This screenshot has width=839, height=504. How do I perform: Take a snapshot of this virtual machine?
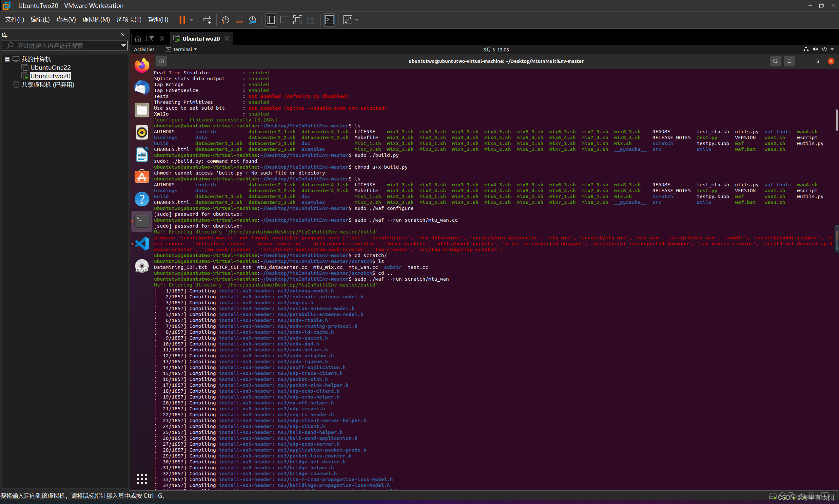click(x=225, y=20)
